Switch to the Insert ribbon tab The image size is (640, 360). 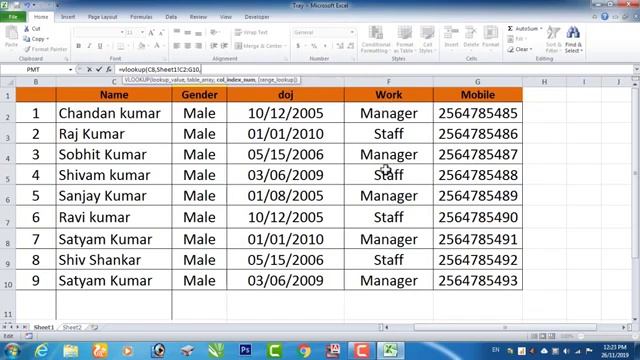68,17
